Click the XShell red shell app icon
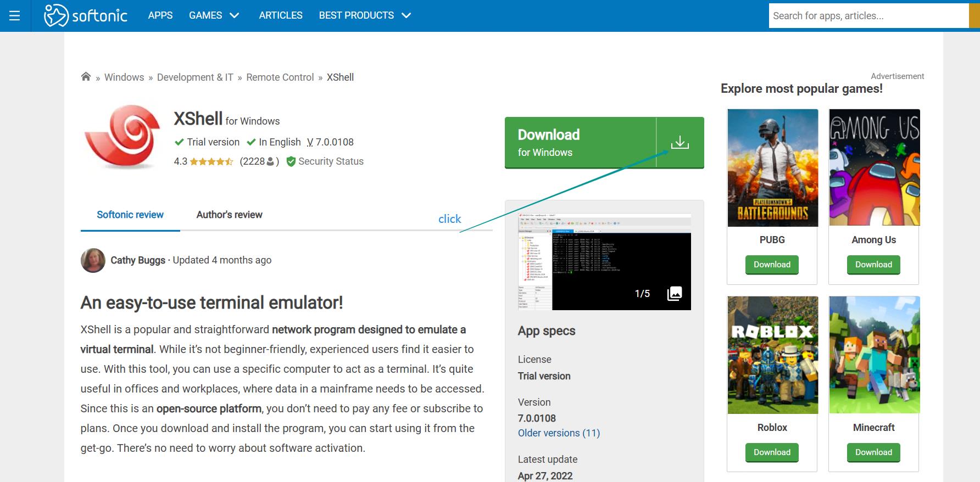This screenshot has width=980, height=482. [122, 137]
